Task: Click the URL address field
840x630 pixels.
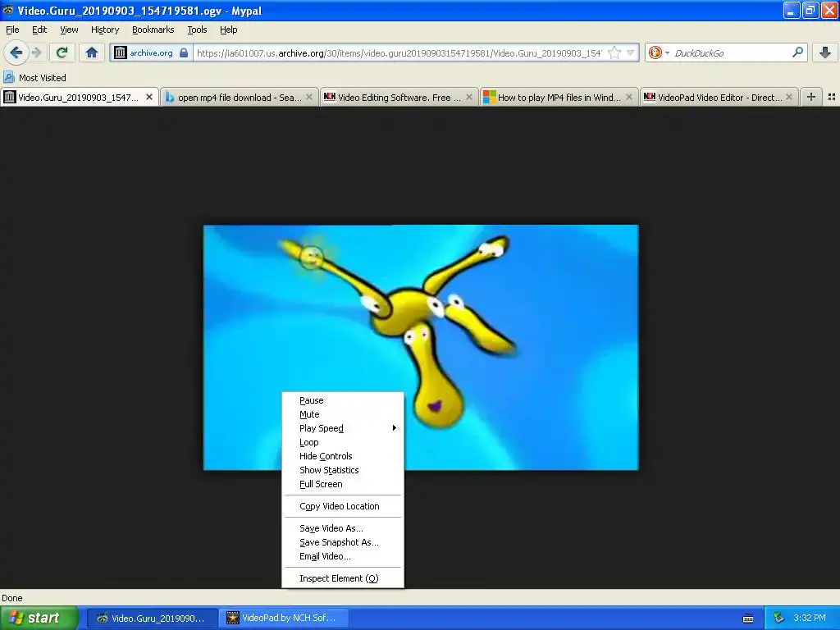Action: (399, 52)
